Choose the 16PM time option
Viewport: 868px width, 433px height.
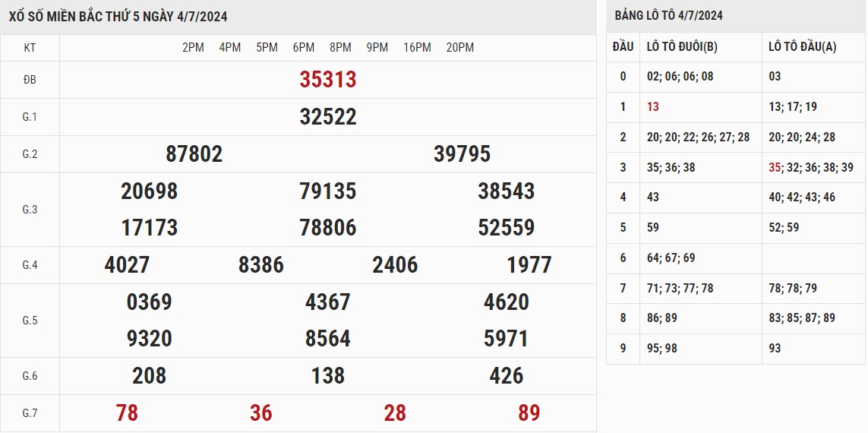(417, 48)
